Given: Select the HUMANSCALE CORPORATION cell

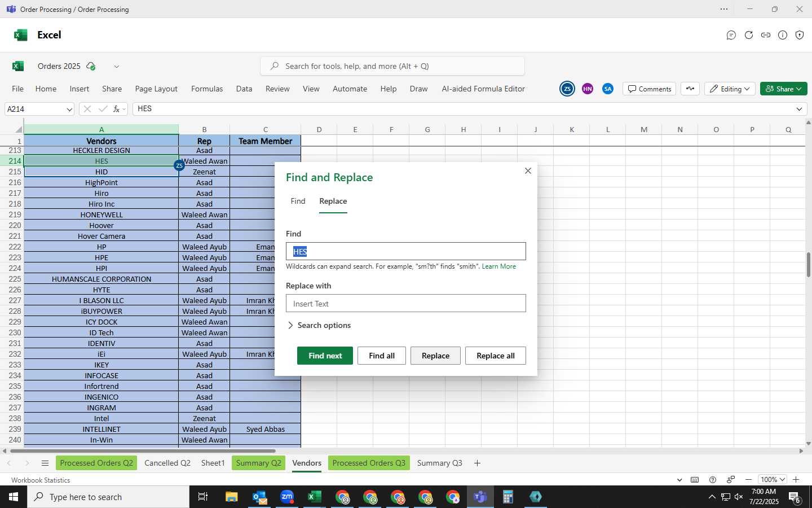Looking at the screenshot, I should click(x=101, y=279).
